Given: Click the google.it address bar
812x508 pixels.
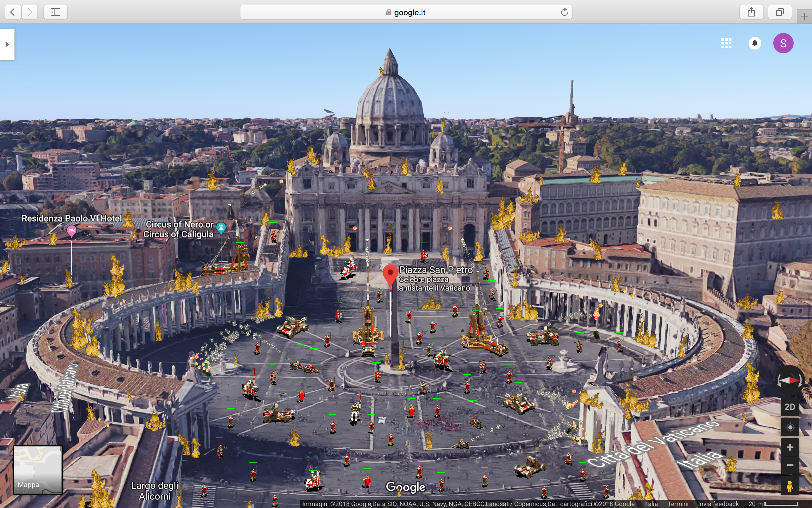Looking at the screenshot, I should tap(406, 12).
